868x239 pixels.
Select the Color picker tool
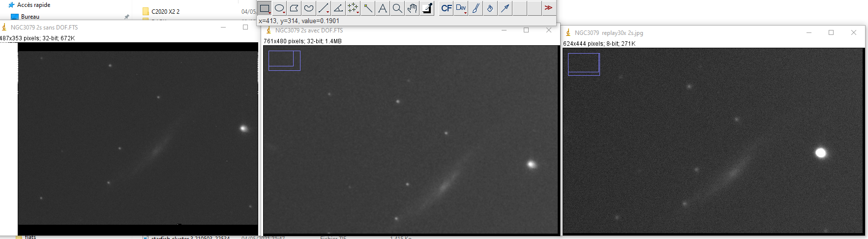pos(427,8)
